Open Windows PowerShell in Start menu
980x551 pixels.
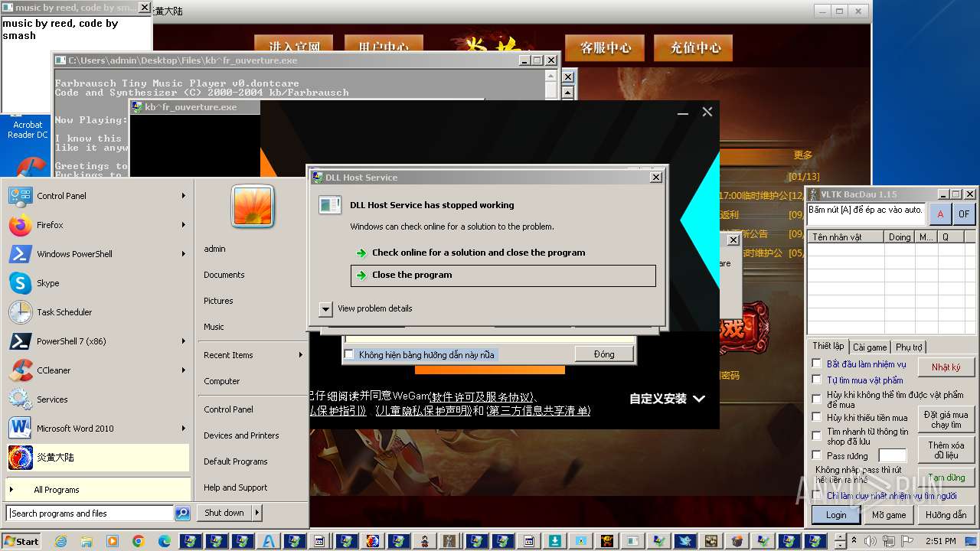pos(97,254)
